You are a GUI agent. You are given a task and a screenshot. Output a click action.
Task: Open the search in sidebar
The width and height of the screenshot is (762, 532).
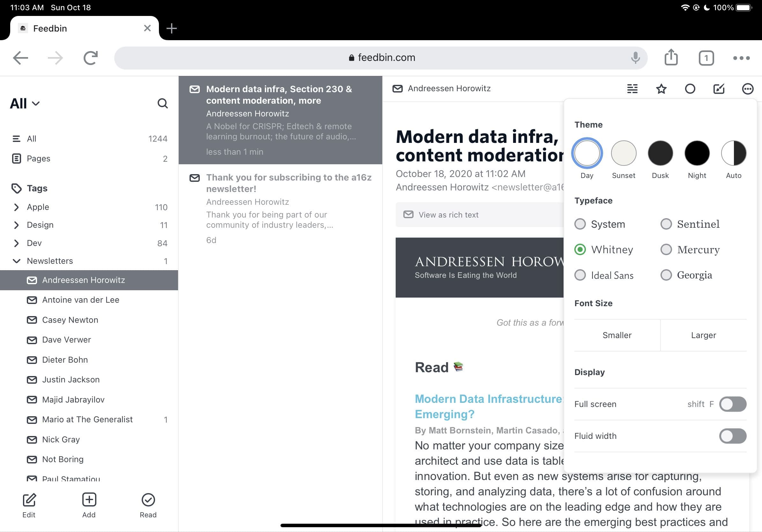pyautogui.click(x=162, y=103)
